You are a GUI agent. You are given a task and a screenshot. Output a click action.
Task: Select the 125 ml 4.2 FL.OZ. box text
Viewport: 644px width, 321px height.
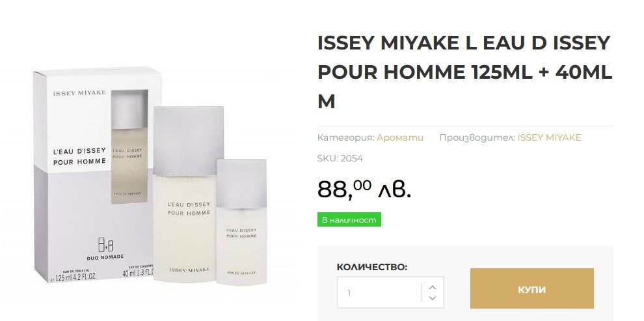74,277
